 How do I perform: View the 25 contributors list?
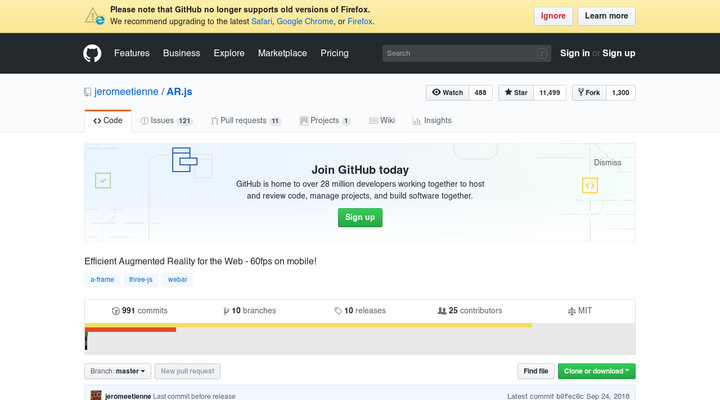[470, 311]
